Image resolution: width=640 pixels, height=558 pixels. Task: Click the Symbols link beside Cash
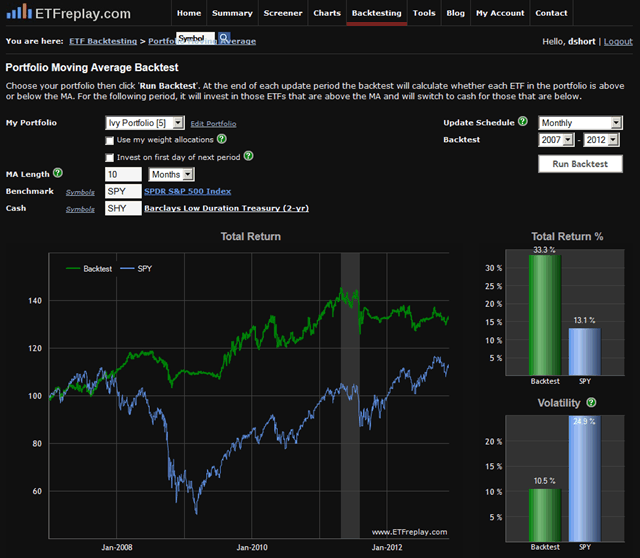pos(80,209)
